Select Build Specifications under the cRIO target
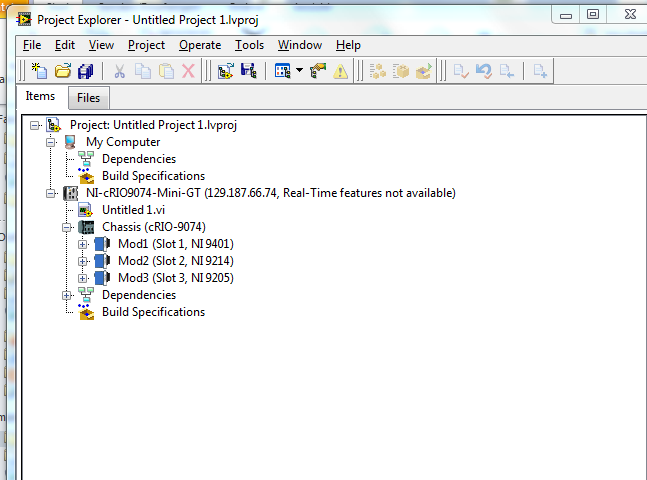647x480 pixels. tap(153, 312)
